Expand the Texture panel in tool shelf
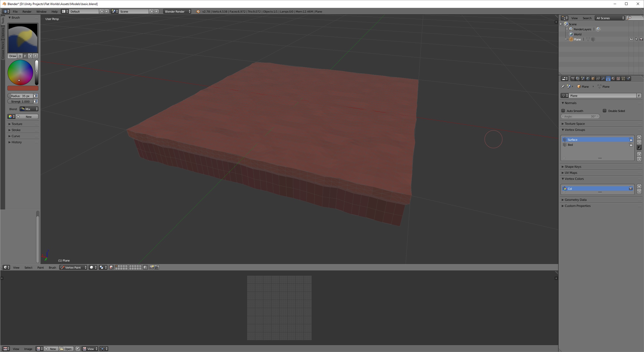 tap(17, 124)
